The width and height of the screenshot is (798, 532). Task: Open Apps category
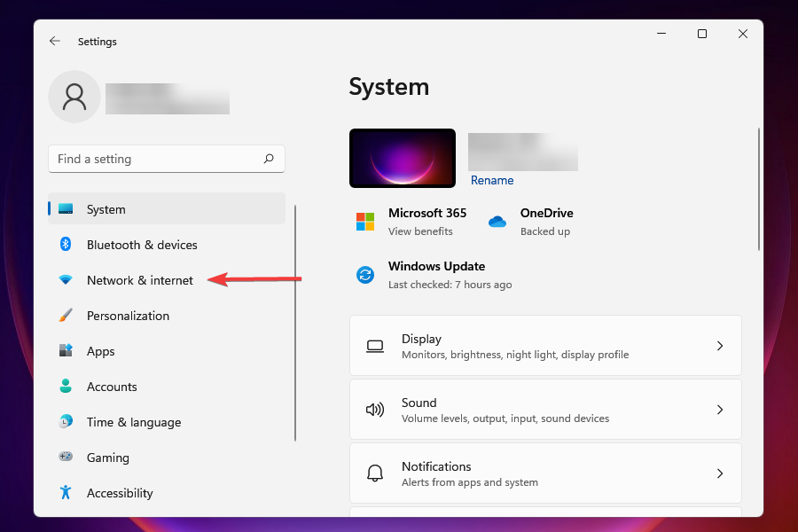(x=101, y=351)
